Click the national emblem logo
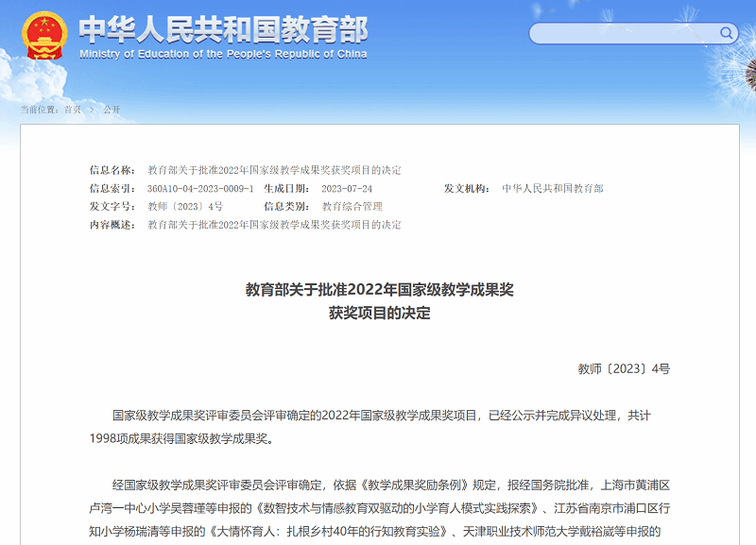This screenshot has width=756, height=545. pos(43,36)
